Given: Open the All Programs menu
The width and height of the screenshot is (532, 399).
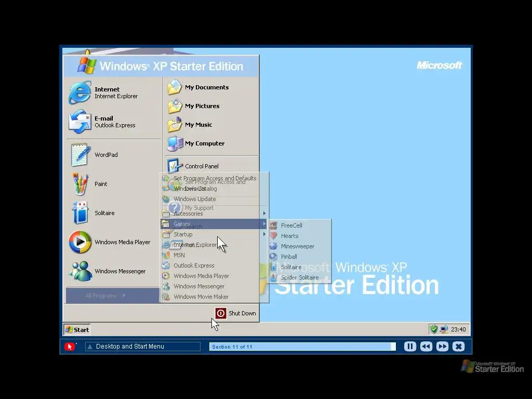Looking at the screenshot, I should coord(113,296).
